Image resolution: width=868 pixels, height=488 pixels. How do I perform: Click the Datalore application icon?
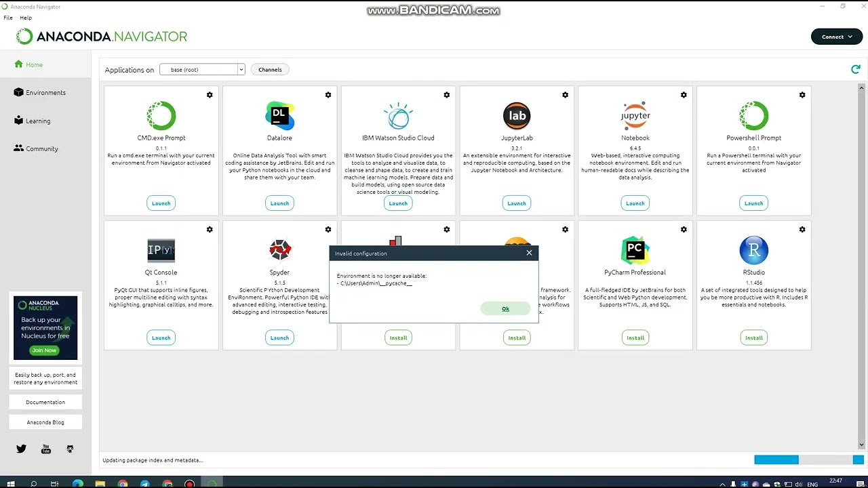tap(279, 116)
